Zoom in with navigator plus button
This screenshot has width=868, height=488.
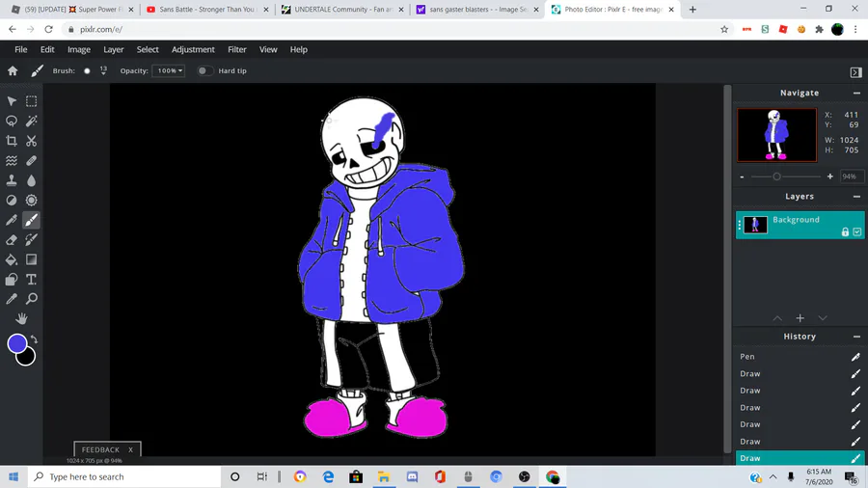click(x=829, y=176)
